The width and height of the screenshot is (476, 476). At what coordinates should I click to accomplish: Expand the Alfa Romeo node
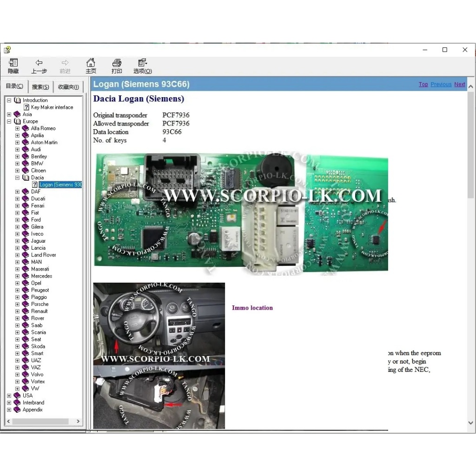tap(17, 128)
